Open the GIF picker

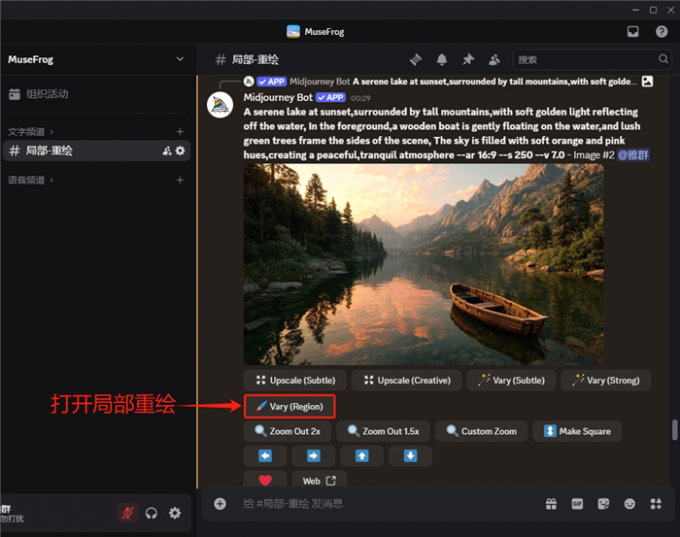[577, 504]
